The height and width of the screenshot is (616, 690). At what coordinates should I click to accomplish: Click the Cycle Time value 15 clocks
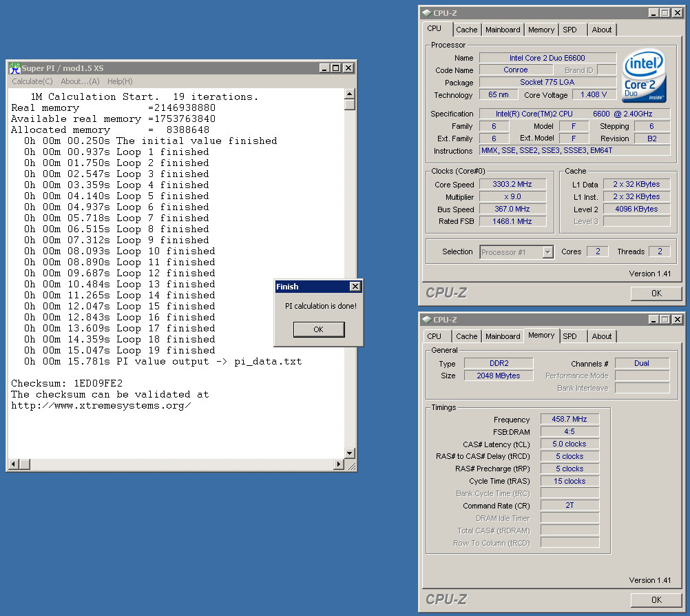click(x=569, y=481)
